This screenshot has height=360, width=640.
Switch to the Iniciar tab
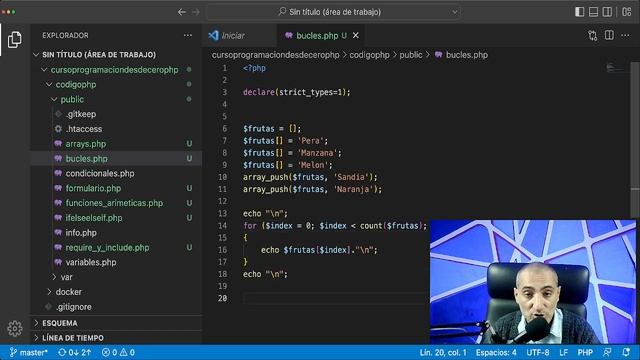(239, 36)
